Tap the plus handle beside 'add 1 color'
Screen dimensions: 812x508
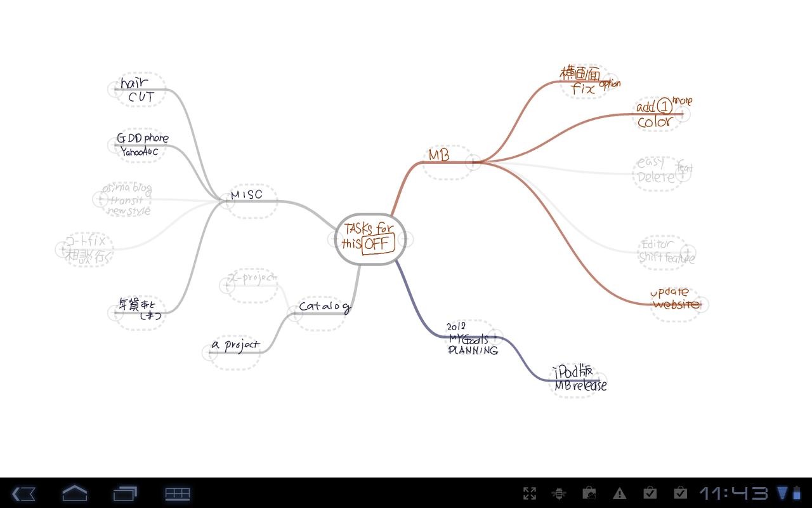point(683,114)
